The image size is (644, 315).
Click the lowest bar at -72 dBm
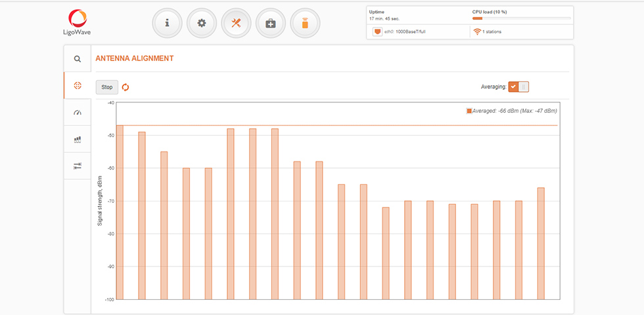[386, 253]
